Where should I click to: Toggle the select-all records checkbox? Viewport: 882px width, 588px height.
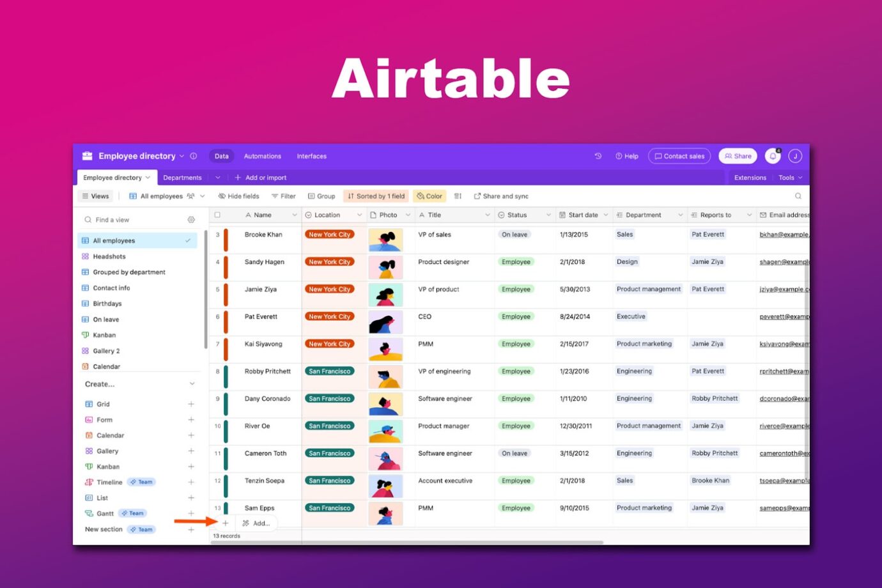coord(217,215)
